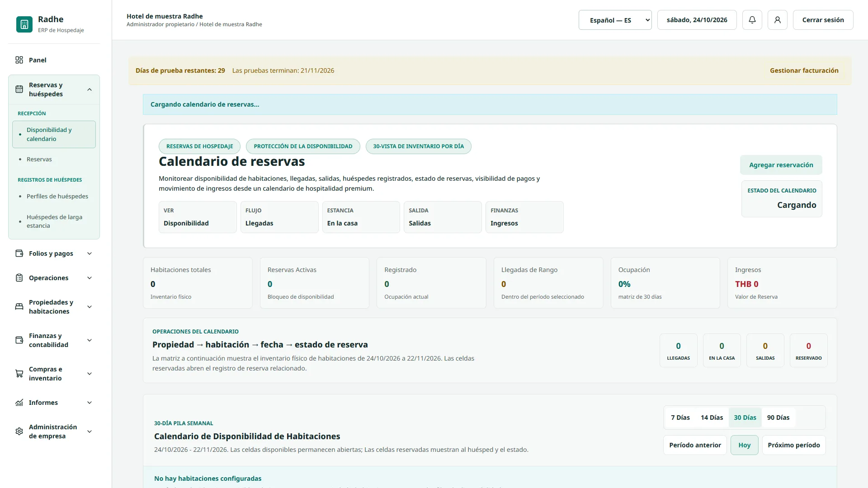Open Perfiles de huéspedes item
This screenshot has width=868, height=488.
click(x=54, y=196)
